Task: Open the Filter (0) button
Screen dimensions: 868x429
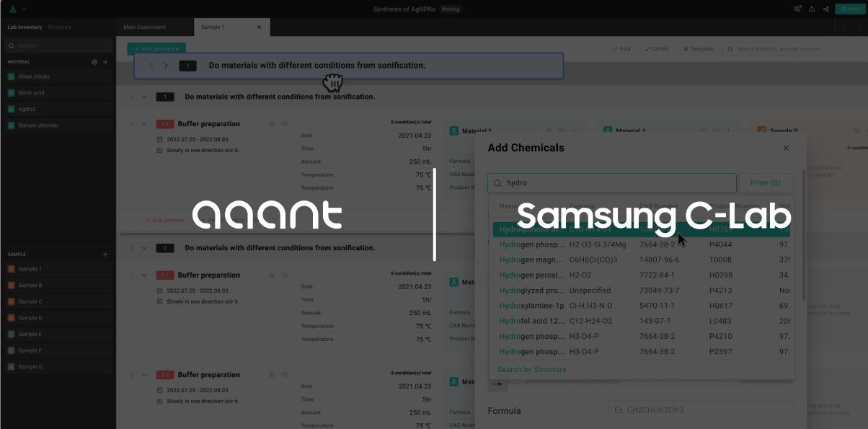Action: [765, 183]
